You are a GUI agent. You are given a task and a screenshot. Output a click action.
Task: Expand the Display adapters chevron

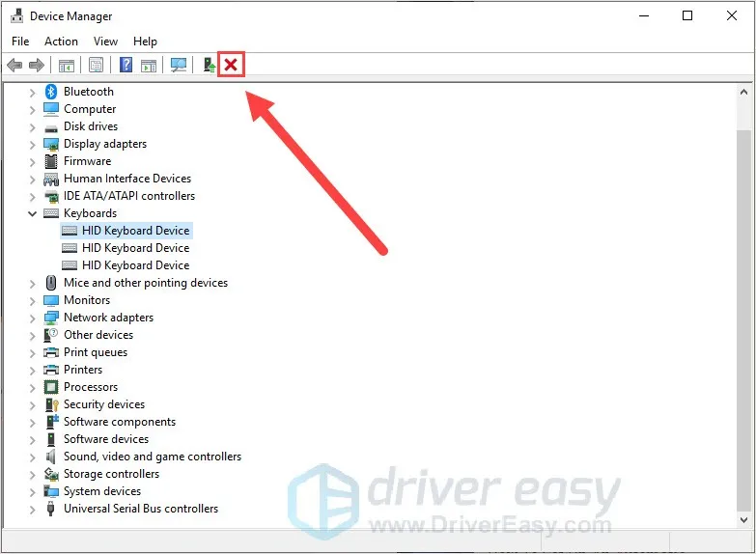click(x=32, y=144)
